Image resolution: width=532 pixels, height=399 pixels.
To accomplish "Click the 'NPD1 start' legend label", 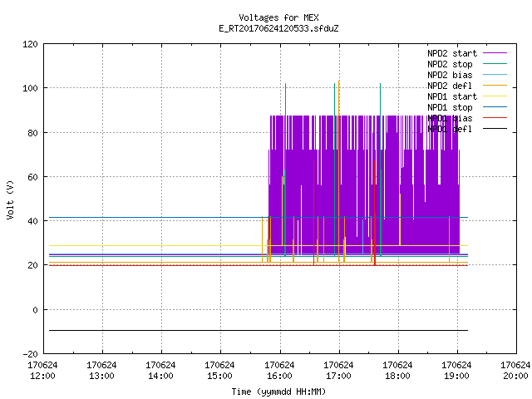I will click(x=452, y=96).
